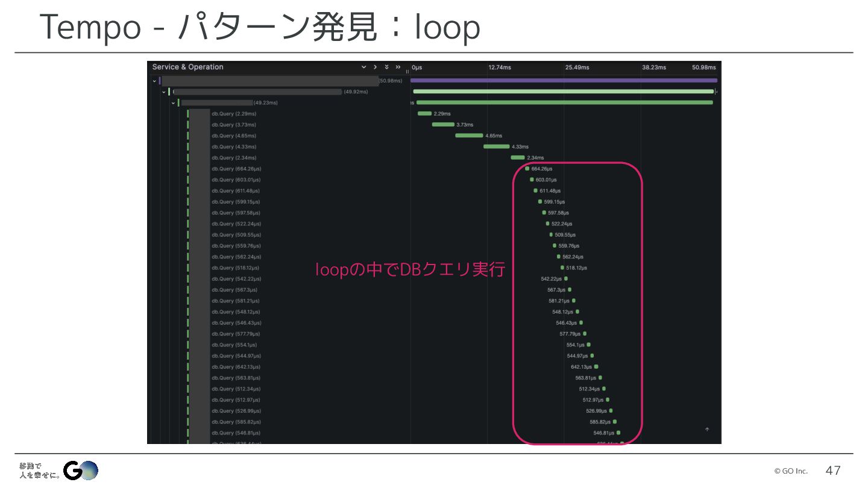Click the expand all double-chevron-down icon

coord(386,67)
